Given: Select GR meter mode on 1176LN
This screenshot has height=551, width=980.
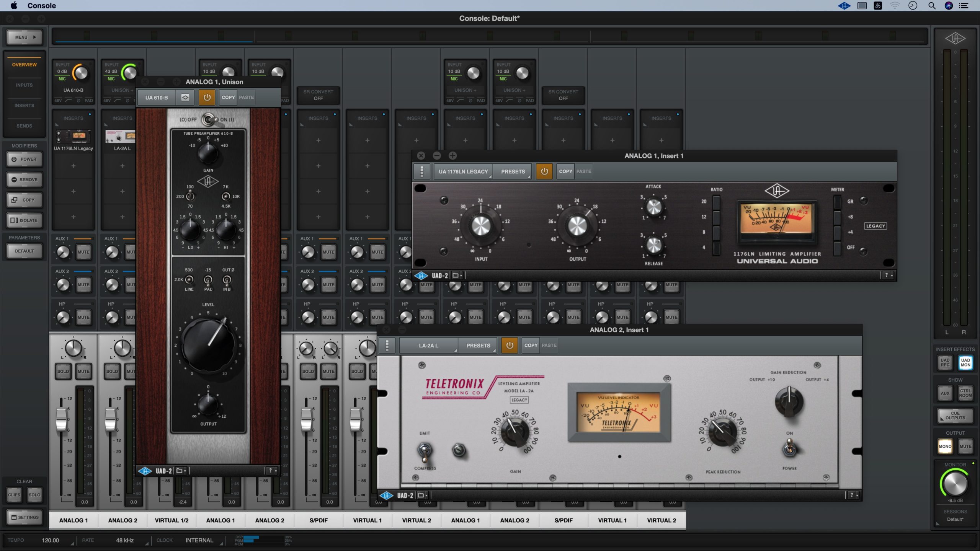Looking at the screenshot, I should tap(837, 202).
